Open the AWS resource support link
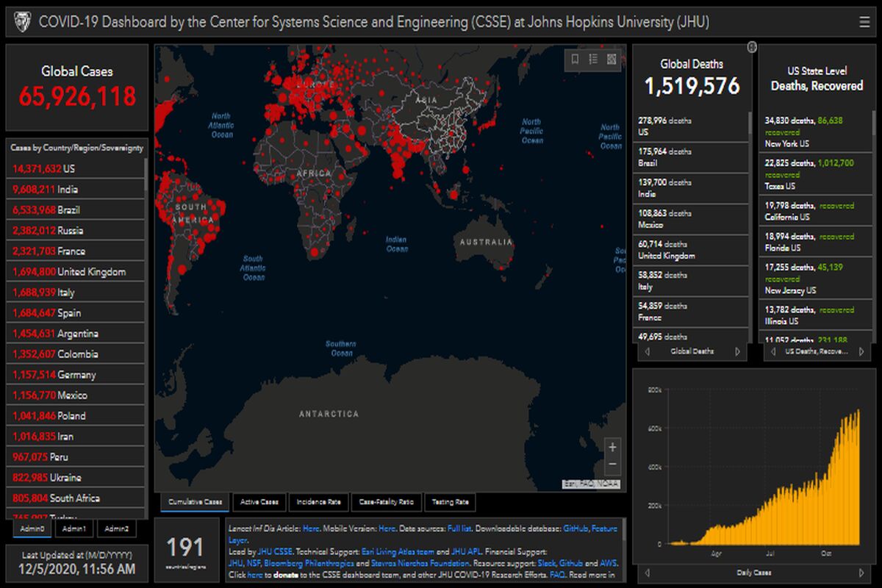882x588 pixels. 608,563
